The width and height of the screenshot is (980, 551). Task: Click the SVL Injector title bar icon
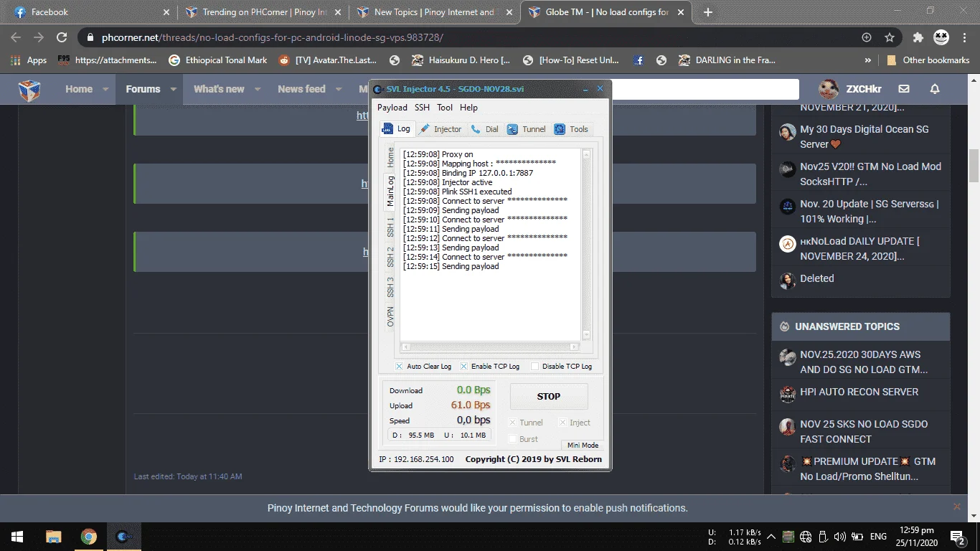378,89
